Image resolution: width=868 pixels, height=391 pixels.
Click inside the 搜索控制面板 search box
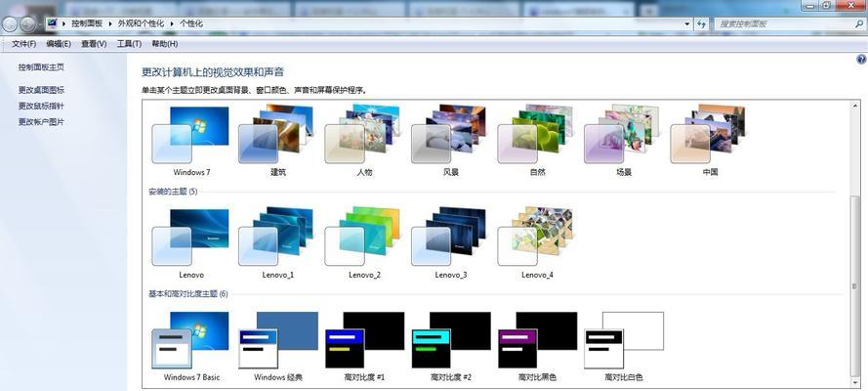click(x=783, y=24)
